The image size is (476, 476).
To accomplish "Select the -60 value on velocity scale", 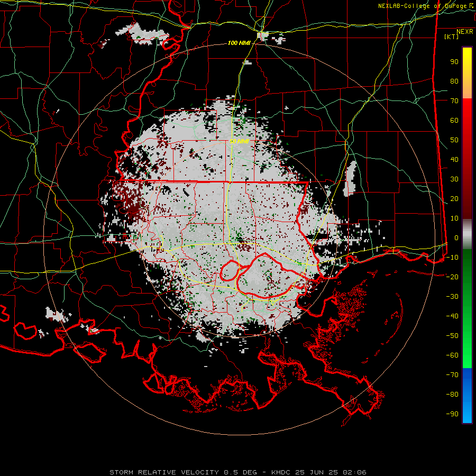I will point(452,355).
